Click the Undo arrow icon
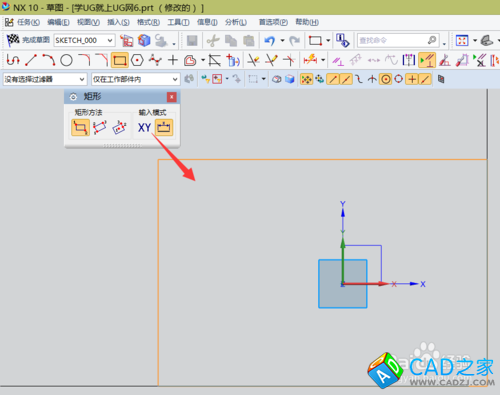 click(269, 41)
